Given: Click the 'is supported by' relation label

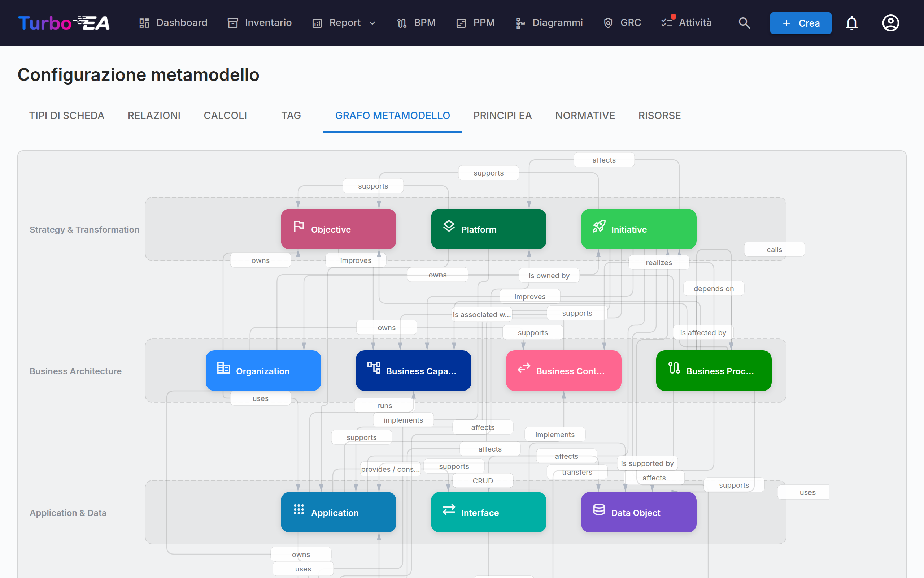Looking at the screenshot, I should 647,463.
